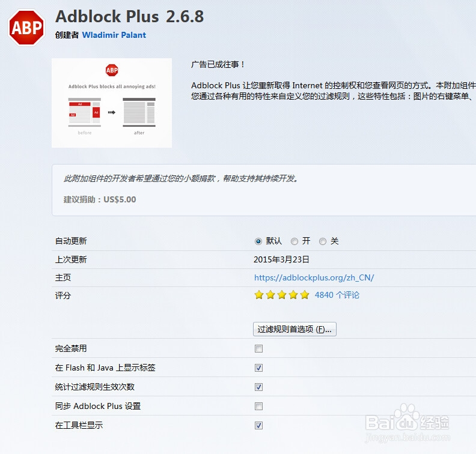
Task: Open the adblockplus.org/zh_CN homepage link
Action: coord(314,277)
